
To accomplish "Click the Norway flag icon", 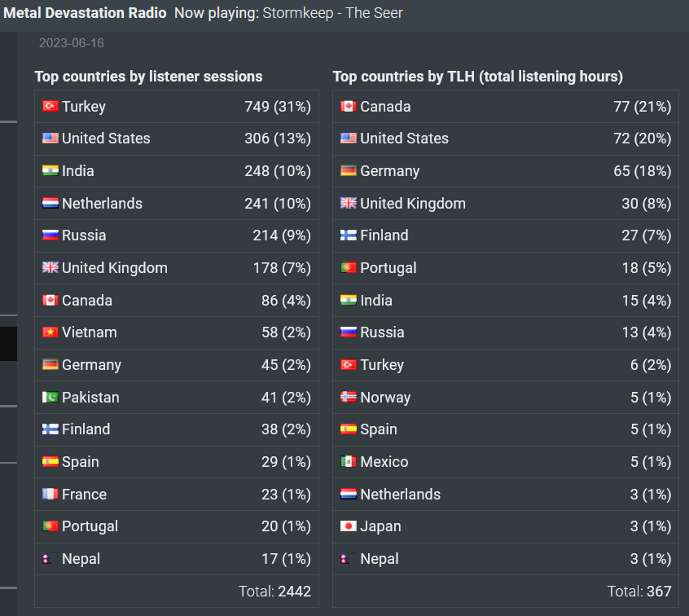I will 349,397.
